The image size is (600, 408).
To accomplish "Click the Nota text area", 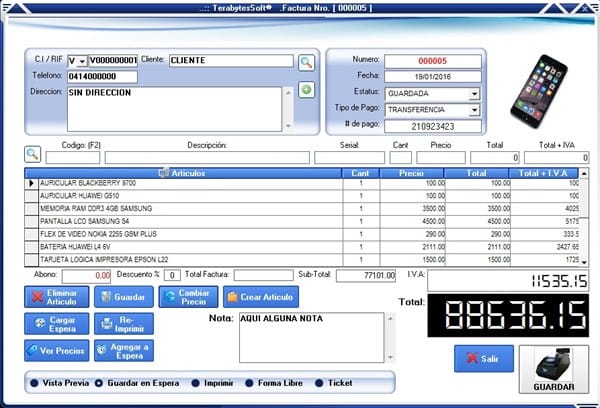I will [311, 338].
